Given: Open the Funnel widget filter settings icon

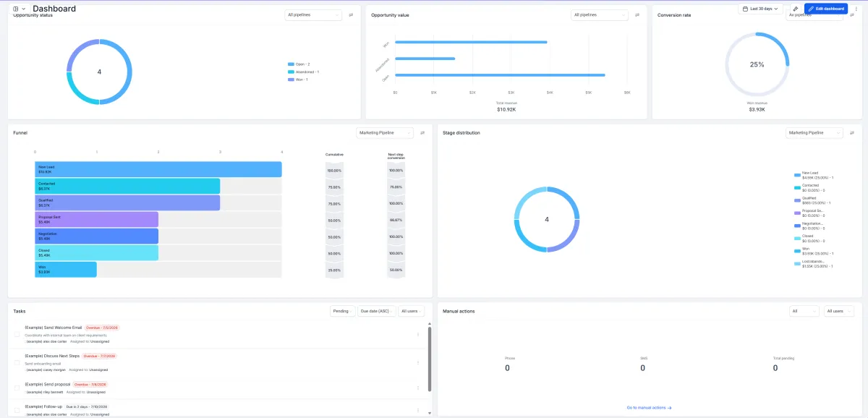Looking at the screenshot, I should click(422, 132).
